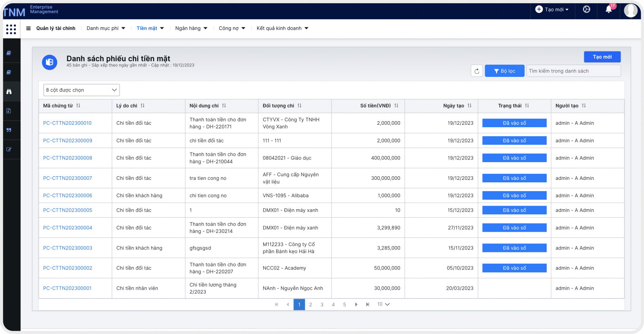Go to page 3 of the list
The width and height of the screenshot is (644, 334).
click(322, 305)
